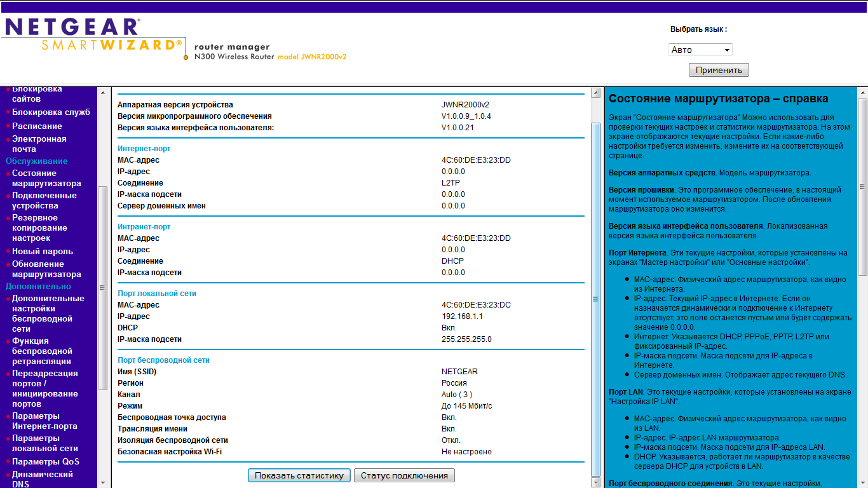Screen dimensions: 868x488
Task: Open Параметры QoS sidebar link
Action: pos(46,461)
